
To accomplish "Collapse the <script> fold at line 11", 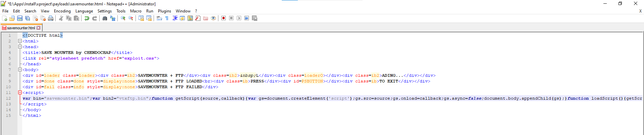I will (20, 93).
